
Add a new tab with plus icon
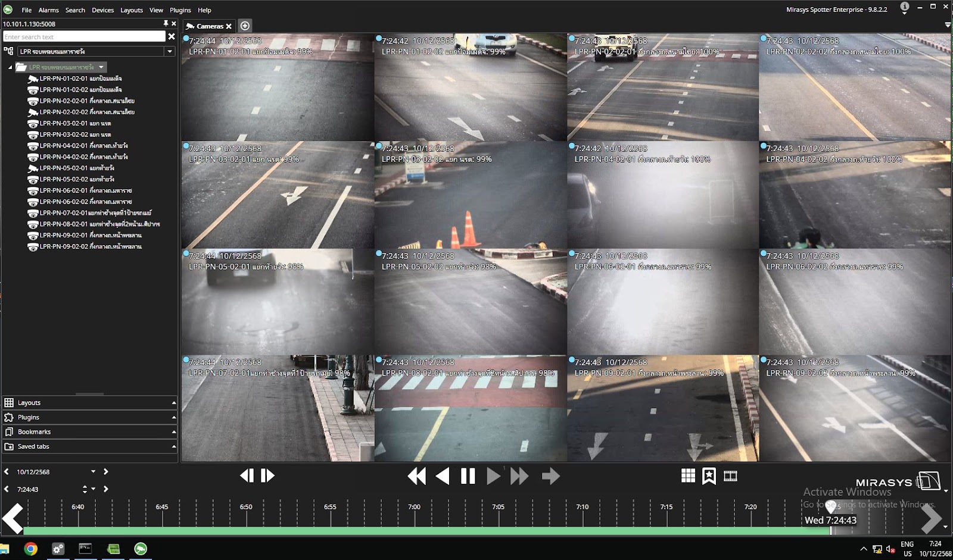pyautogui.click(x=245, y=26)
